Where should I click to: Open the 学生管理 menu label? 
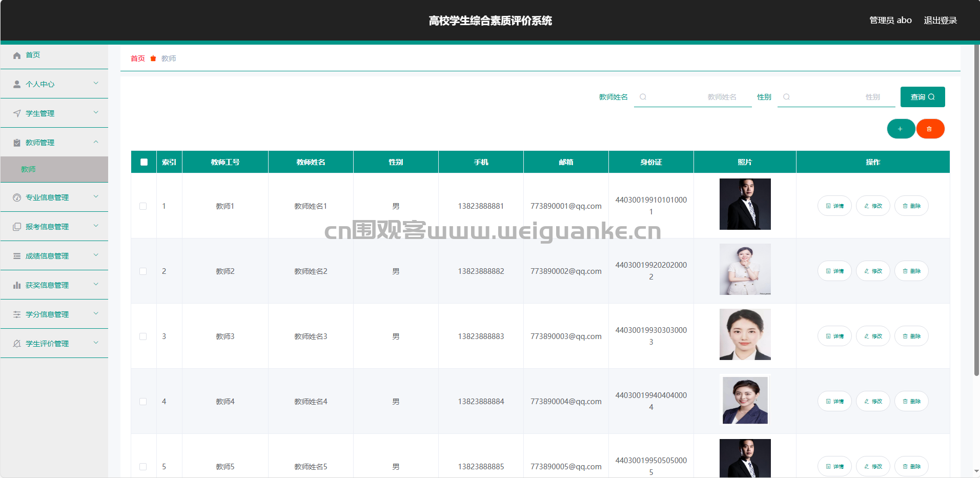[x=40, y=113]
